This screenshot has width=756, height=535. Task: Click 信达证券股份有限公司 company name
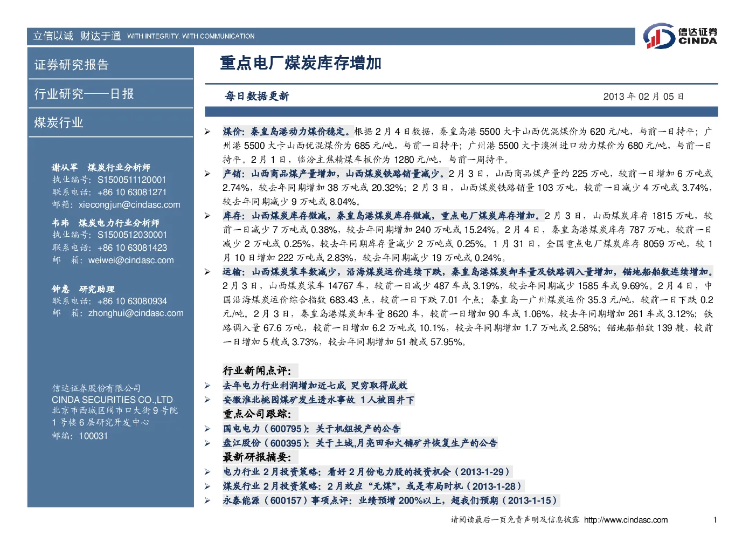(x=96, y=388)
